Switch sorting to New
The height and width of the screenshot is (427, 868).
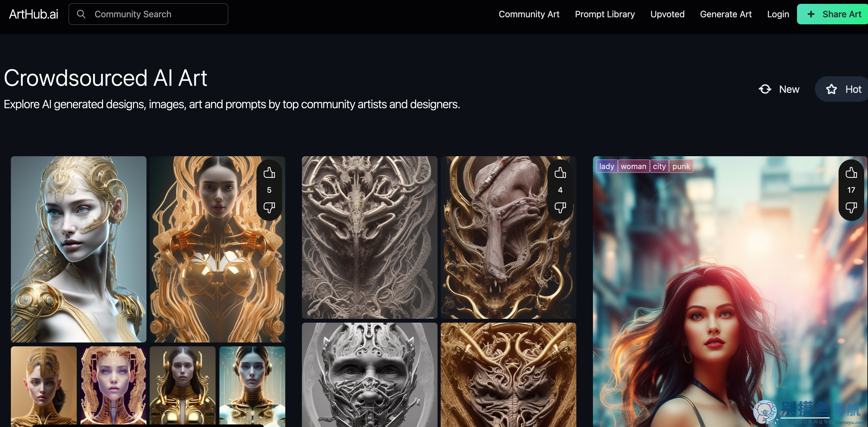click(x=779, y=89)
